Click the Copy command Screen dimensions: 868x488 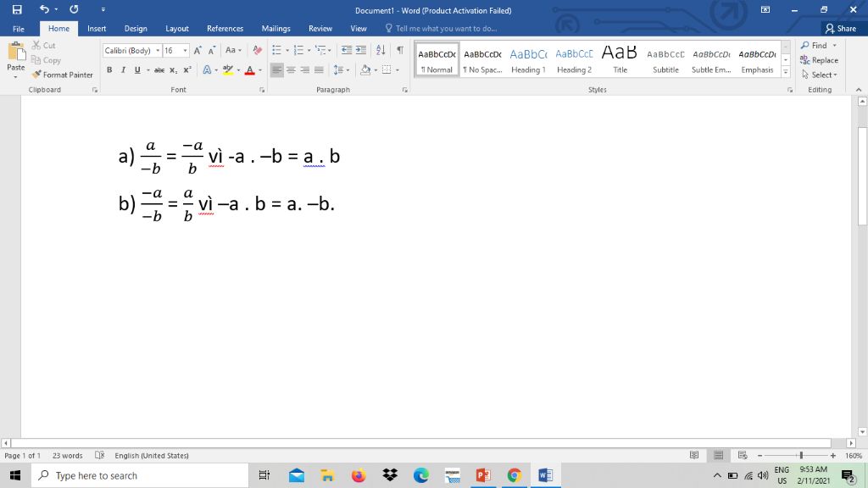(x=46, y=60)
